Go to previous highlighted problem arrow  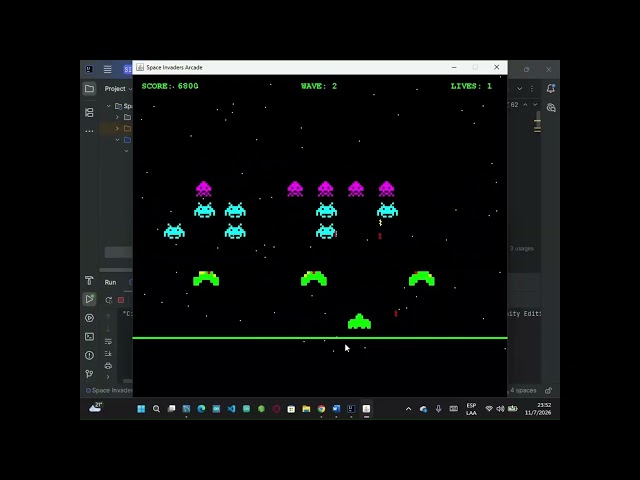click(525, 105)
